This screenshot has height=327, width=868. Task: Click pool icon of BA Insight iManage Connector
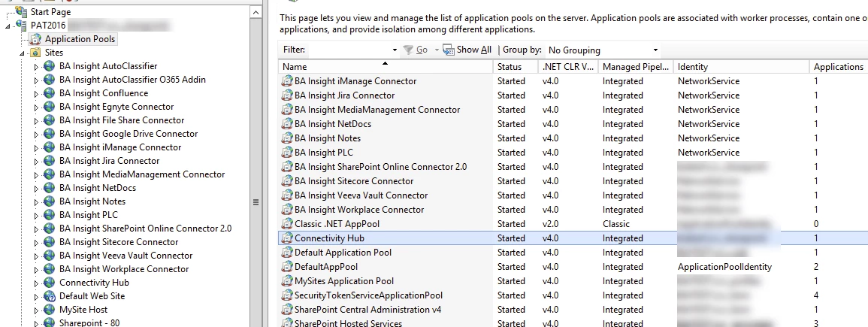[x=287, y=81]
